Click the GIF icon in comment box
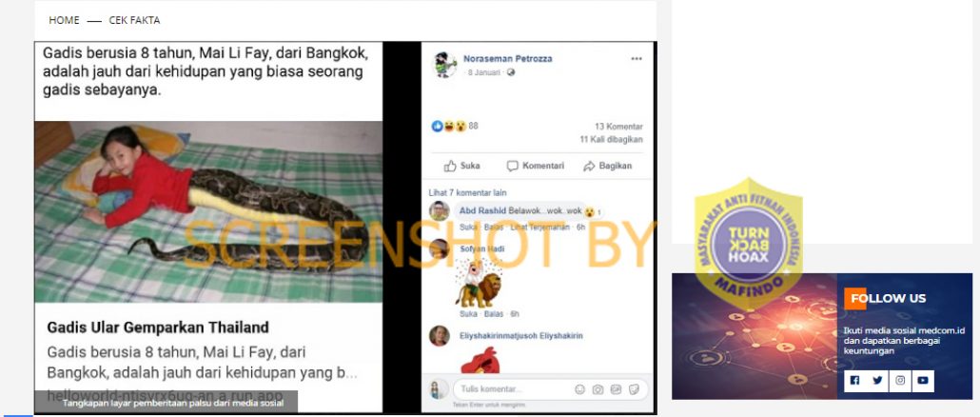Image resolution: width=980 pixels, height=417 pixels. pos(616,389)
